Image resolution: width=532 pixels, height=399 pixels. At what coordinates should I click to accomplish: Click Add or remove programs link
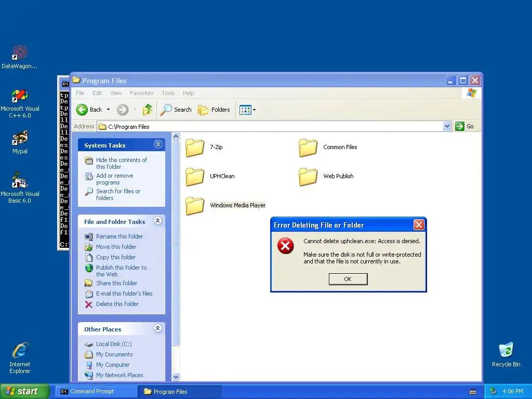[x=115, y=179]
